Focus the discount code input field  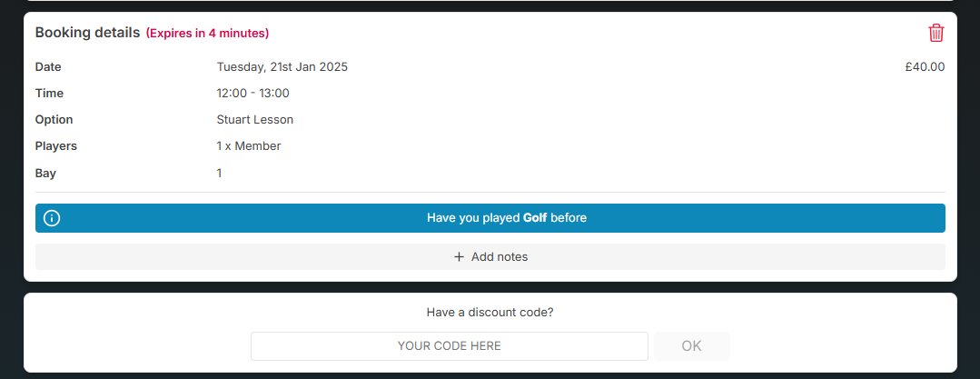(x=449, y=346)
